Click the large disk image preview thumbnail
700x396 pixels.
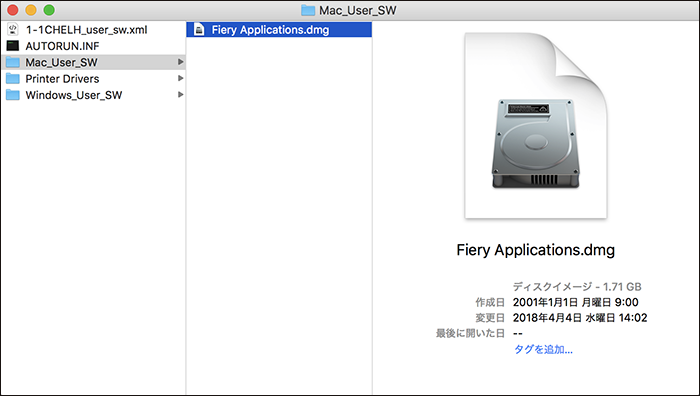click(536, 126)
